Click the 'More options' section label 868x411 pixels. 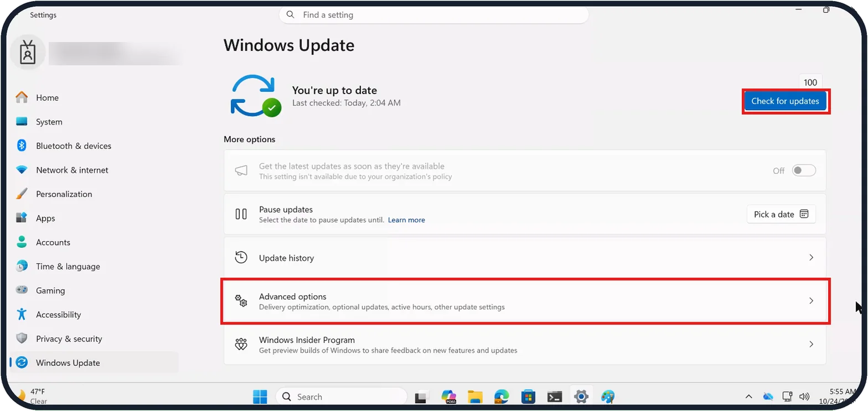pyautogui.click(x=249, y=139)
